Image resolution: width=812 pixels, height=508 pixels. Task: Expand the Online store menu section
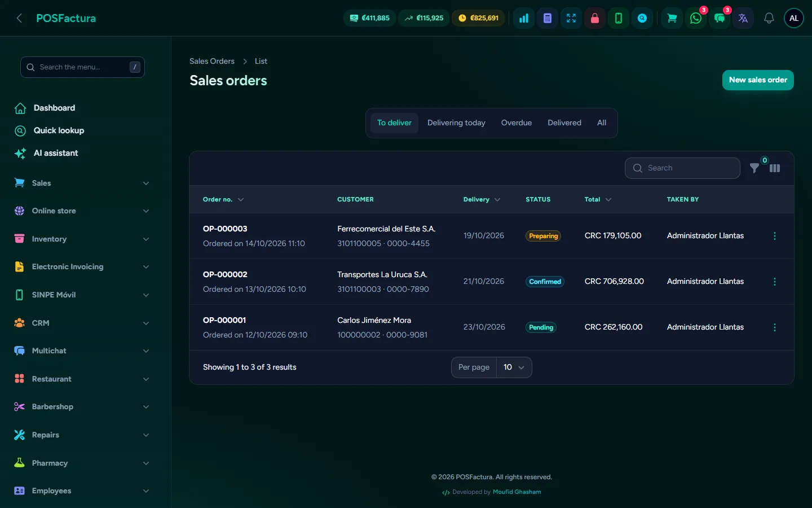82,211
